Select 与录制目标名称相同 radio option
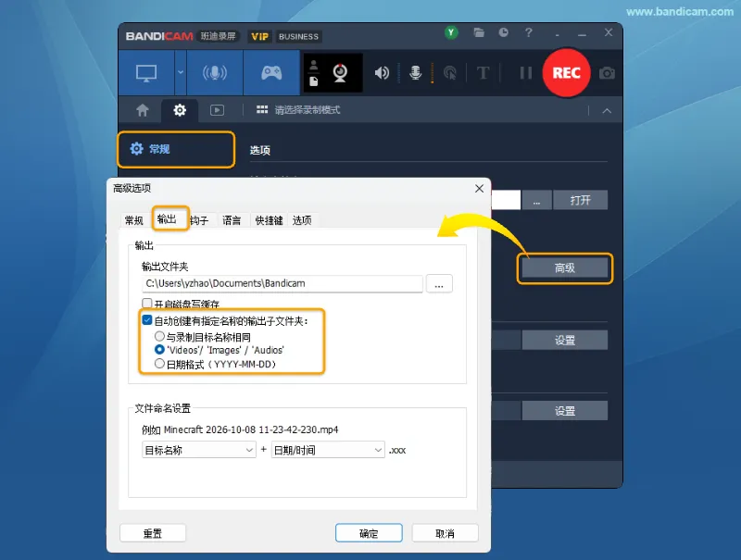 [159, 336]
